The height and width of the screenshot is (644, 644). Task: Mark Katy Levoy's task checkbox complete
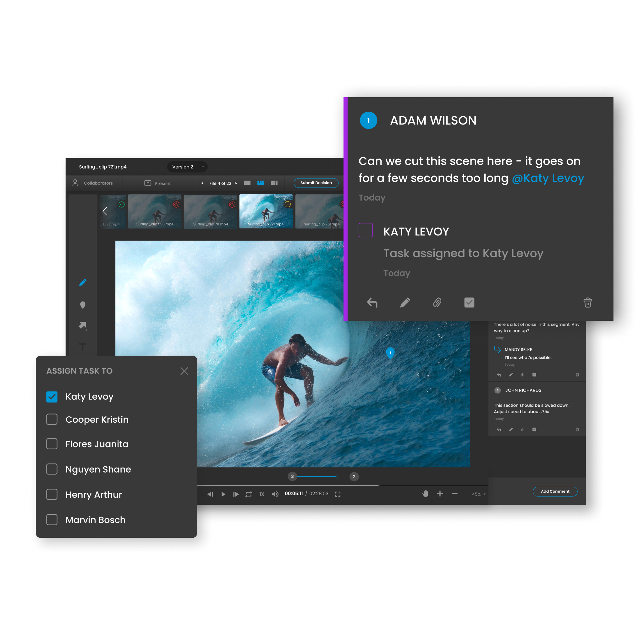[365, 230]
